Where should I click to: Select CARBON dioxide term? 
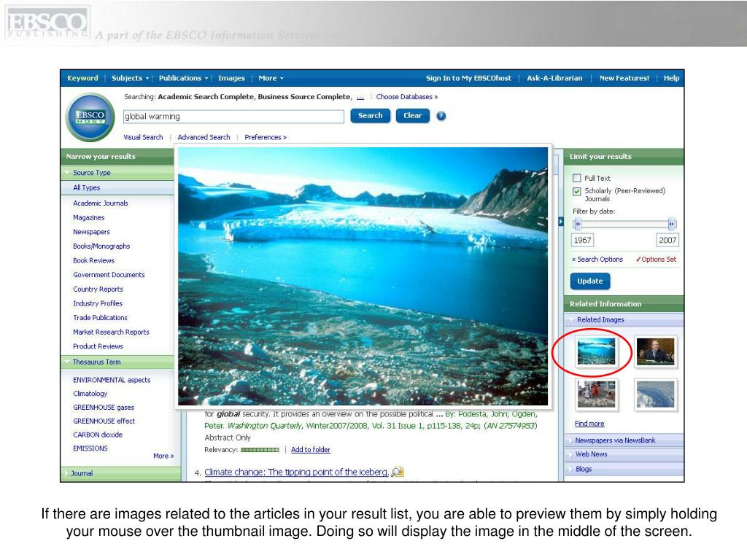pyautogui.click(x=98, y=435)
